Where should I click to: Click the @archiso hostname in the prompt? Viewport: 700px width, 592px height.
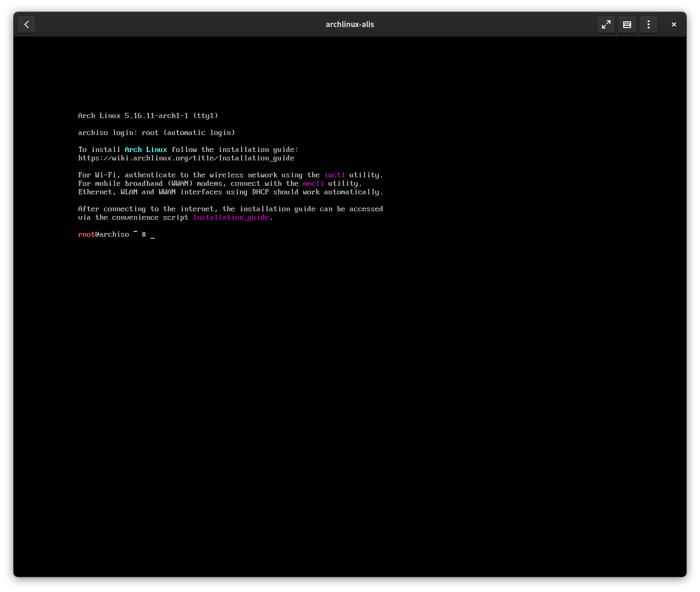tap(112, 235)
